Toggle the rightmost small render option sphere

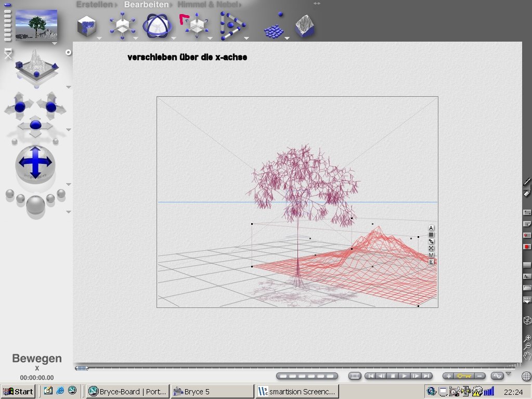tap(61, 194)
